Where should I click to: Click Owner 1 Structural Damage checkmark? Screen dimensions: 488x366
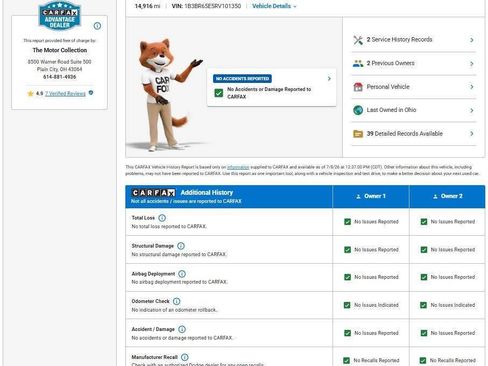click(347, 250)
